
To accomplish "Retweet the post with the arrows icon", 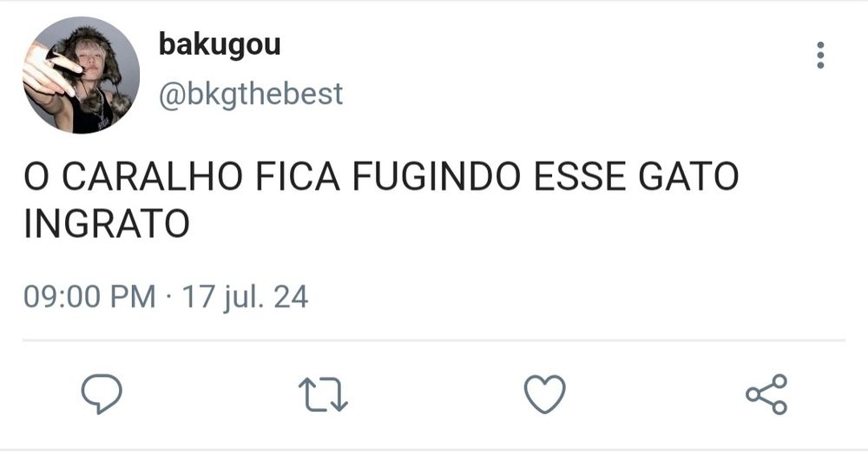I will click(323, 394).
